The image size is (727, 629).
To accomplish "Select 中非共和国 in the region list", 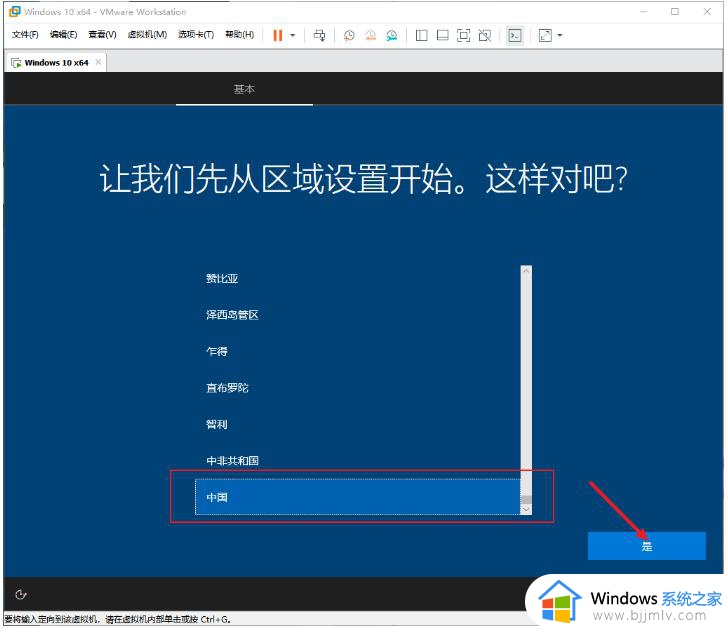I will point(357,461).
